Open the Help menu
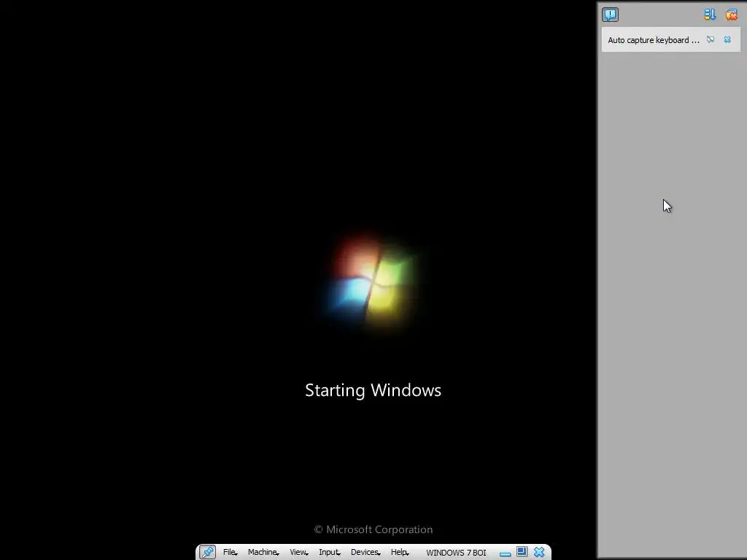 pyautogui.click(x=400, y=552)
